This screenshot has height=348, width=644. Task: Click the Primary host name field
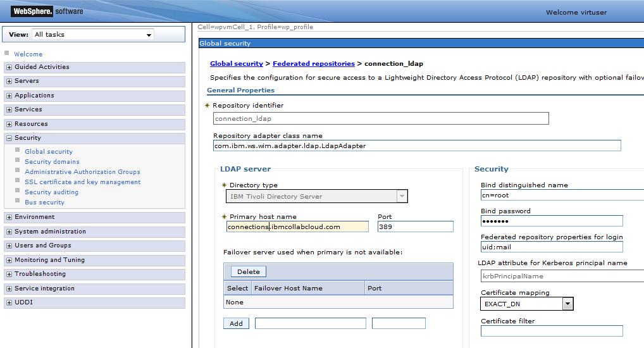297,227
